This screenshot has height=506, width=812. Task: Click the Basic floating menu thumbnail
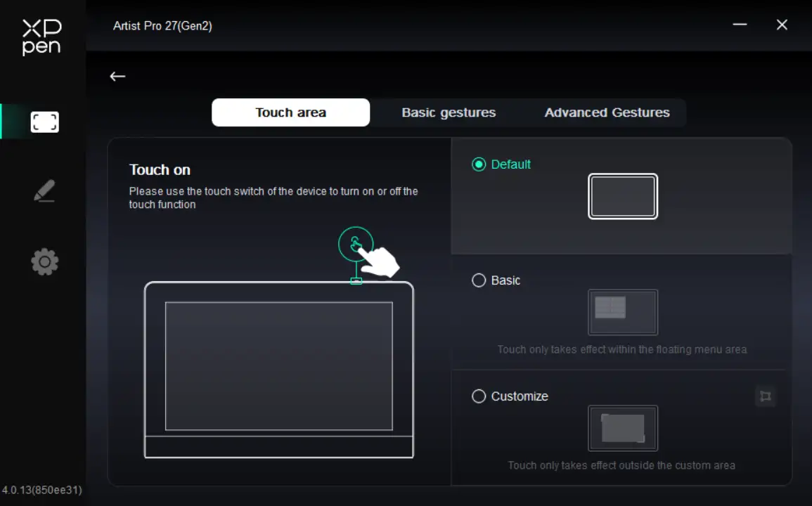(x=623, y=312)
